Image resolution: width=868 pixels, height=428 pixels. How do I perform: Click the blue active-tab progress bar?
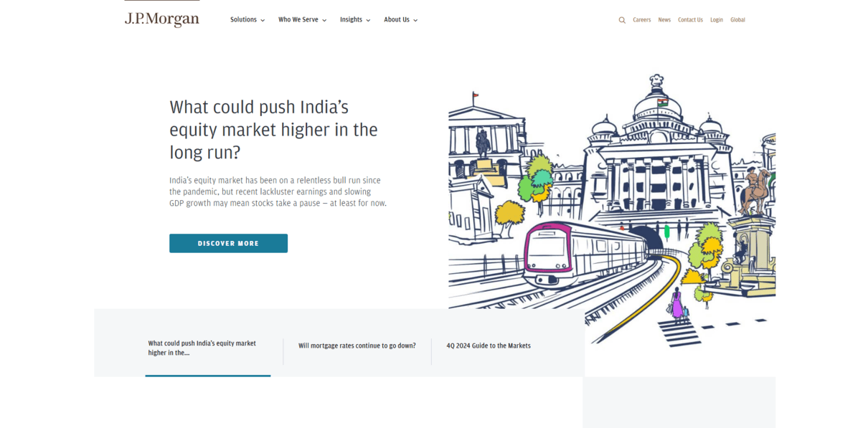(207, 375)
